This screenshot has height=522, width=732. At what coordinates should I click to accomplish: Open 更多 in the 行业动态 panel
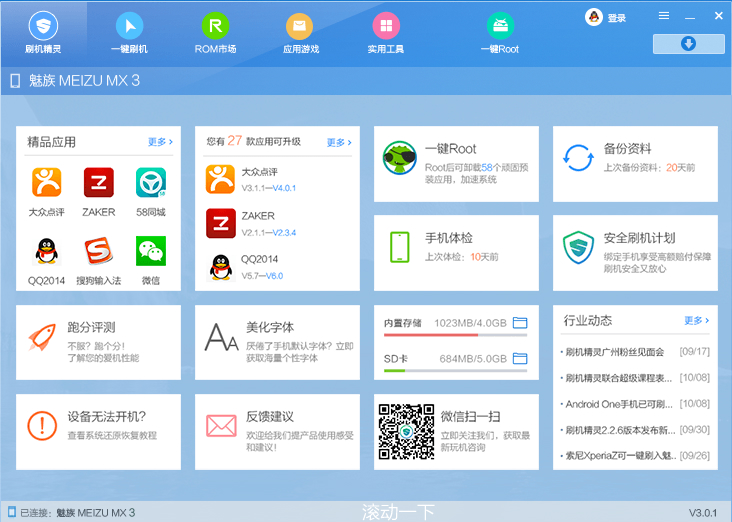pos(697,320)
